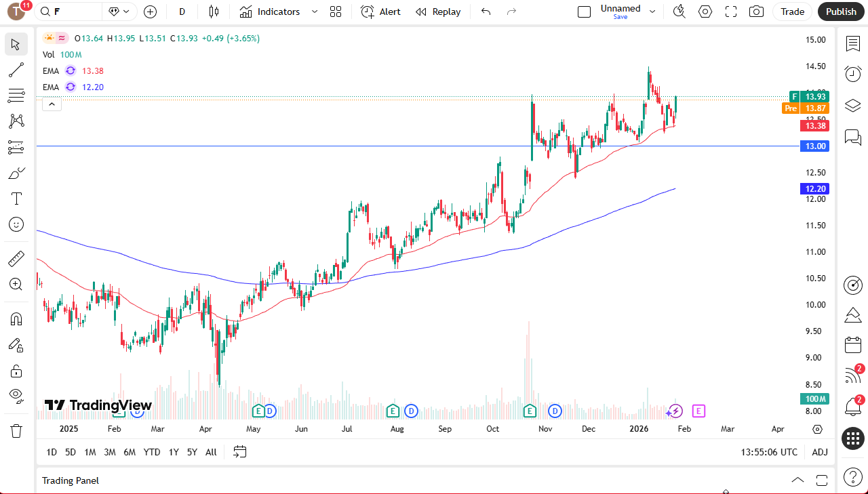The height and width of the screenshot is (494, 868).
Task: Open the emoji icons tool
Action: click(16, 224)
